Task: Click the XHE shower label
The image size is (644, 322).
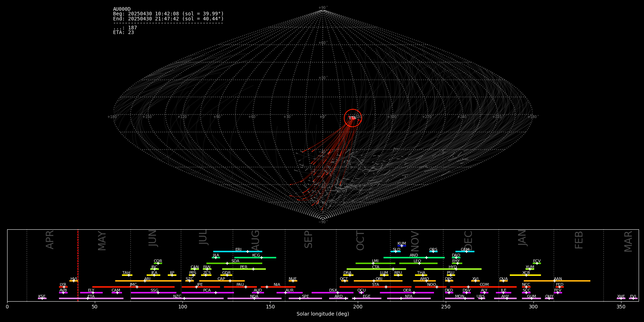Action: (621, 297)
